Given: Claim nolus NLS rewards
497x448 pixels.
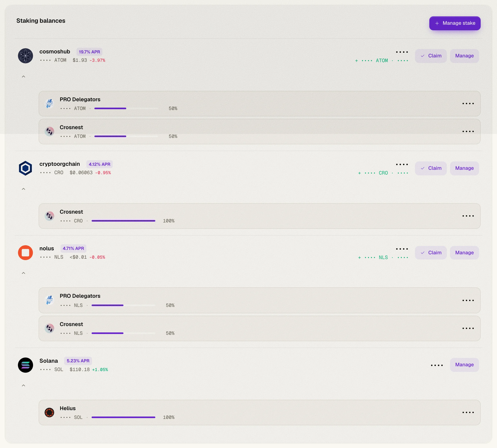Looking at the screenshot, I should pyautogui.click(x=431, y=252).
